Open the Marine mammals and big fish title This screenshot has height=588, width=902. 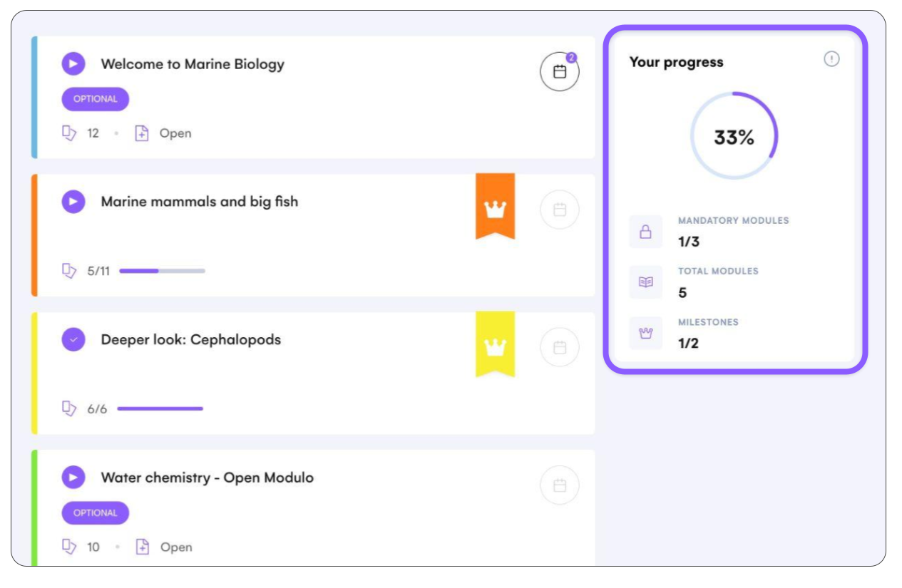click(x=200, y=202)
